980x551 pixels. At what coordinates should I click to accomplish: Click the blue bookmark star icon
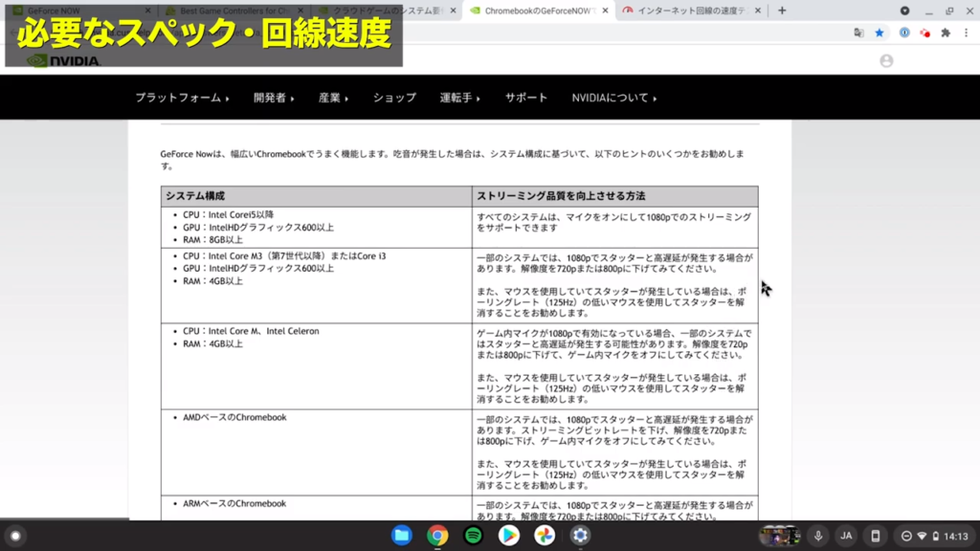point(880,33)
